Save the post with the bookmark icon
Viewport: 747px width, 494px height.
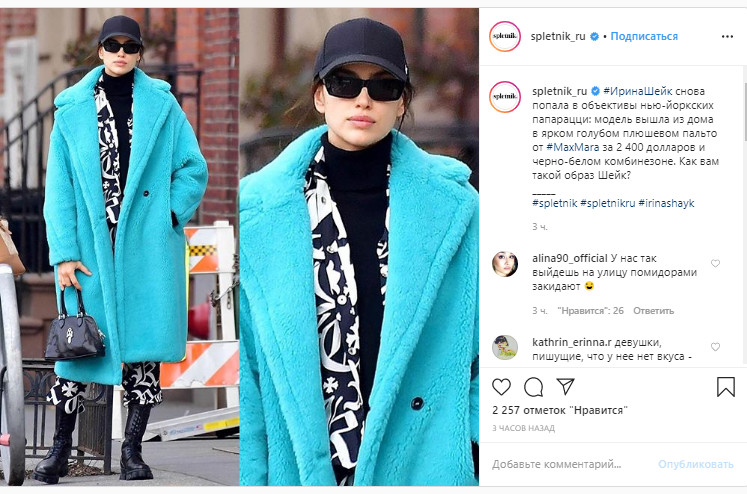pos(726,387)
